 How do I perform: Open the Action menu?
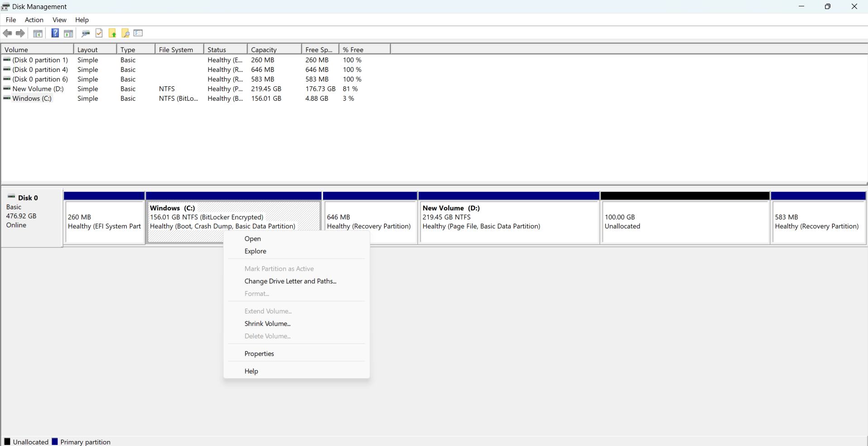[34, 20]
